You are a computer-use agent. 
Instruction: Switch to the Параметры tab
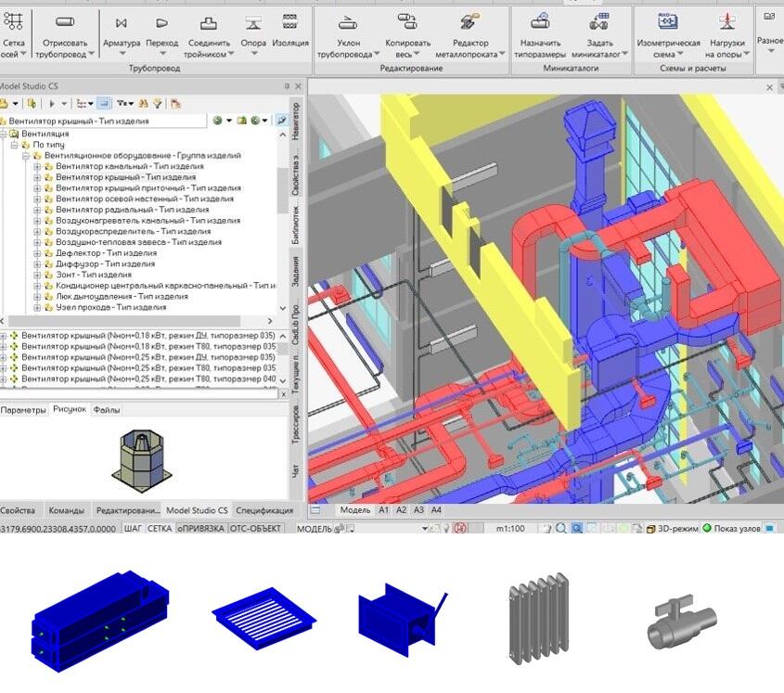coord(23,409)
